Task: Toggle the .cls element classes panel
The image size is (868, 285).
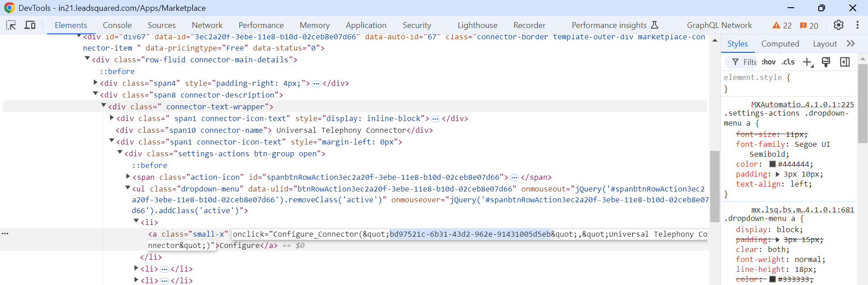Action: [x=788, y=62]
